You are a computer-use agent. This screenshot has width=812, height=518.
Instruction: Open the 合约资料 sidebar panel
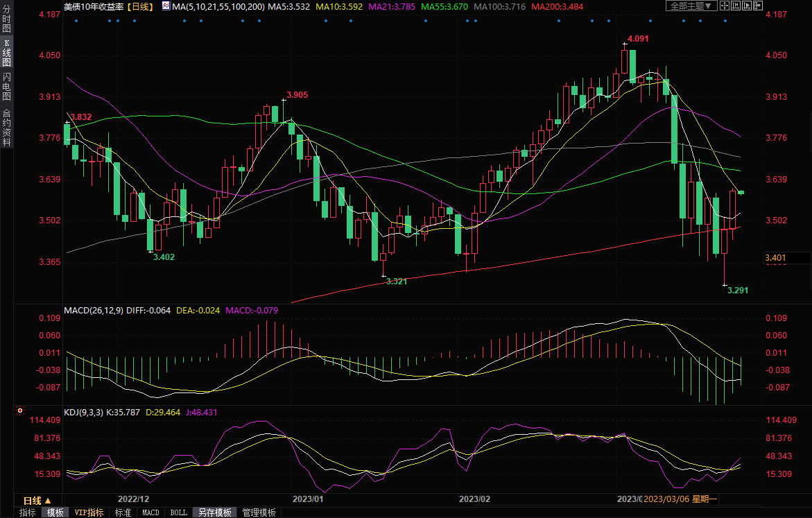[6, 127]
